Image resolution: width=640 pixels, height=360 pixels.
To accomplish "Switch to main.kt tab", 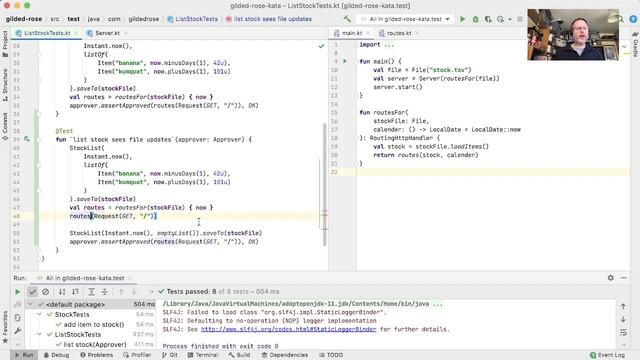I will coord(351,33).
